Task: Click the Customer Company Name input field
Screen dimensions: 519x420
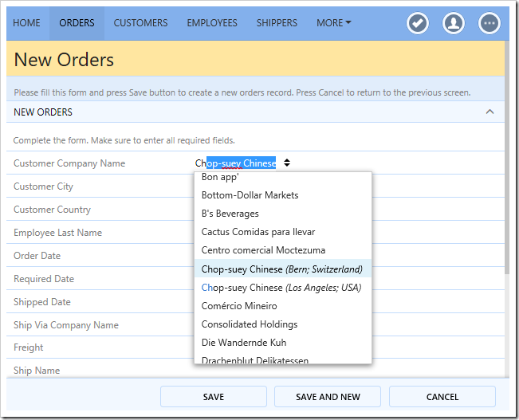Action: coord(235,163)
